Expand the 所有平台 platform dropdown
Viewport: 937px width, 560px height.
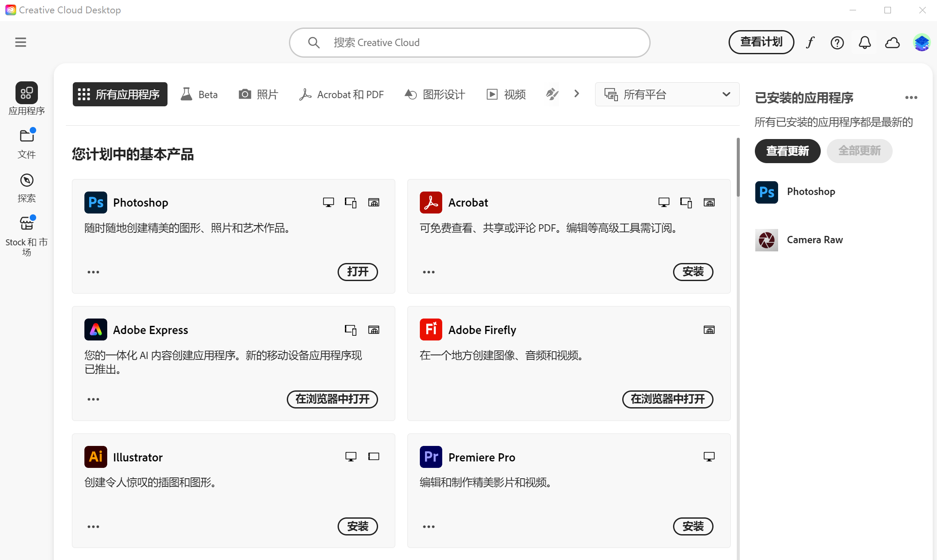(667, 94)
